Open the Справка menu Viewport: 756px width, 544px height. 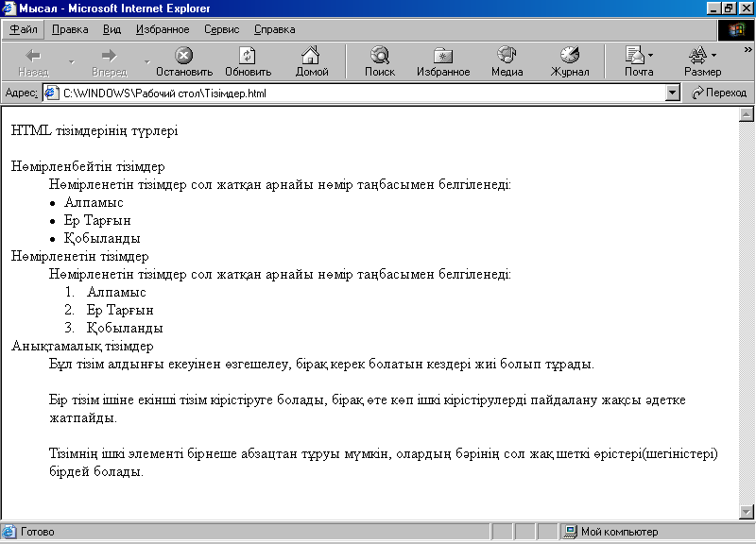click(x=274, y=29)
